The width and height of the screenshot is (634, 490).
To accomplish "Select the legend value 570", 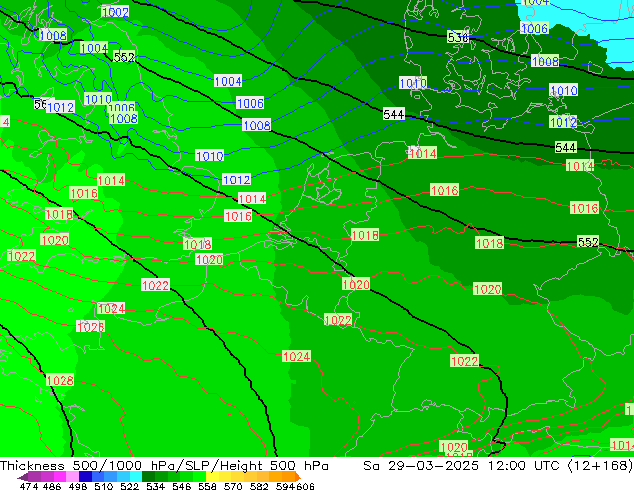I will (x=233, y=486).
